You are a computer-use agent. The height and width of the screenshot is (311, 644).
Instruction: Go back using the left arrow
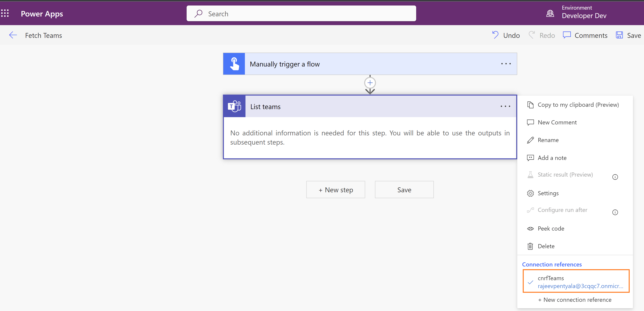[13, 35]
